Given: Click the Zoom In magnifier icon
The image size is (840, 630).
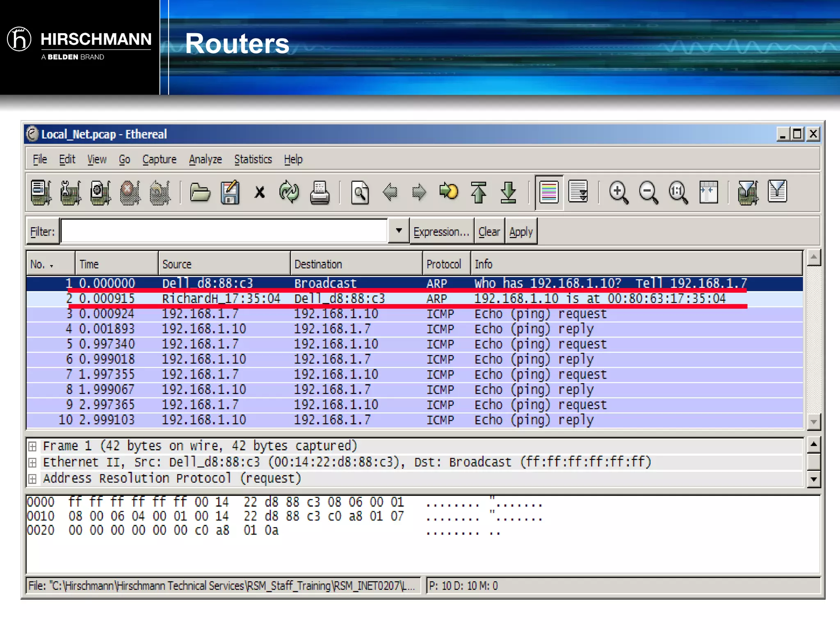Looking at the screenshot, I should click(x=619, y=192).
